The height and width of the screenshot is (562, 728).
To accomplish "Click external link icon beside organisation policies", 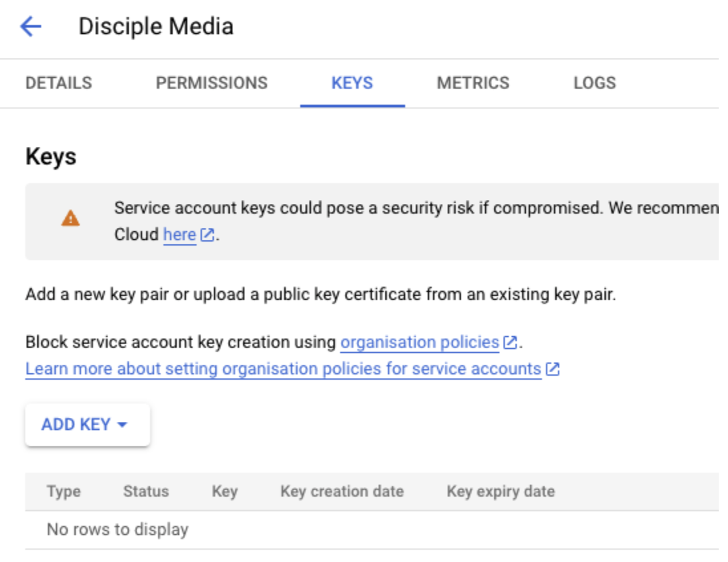I will (x=510, y=343).
